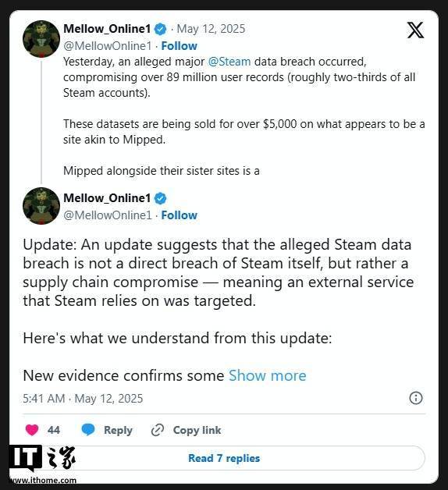448x490 pixels.
Task: Click the top Mellow_Online1 display name
Action: click(x=107, y=29)
